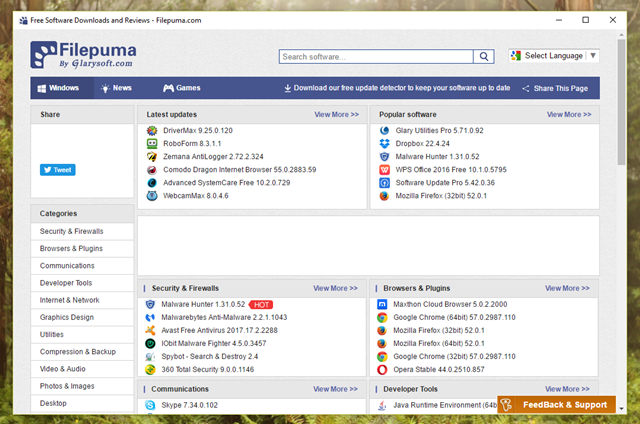640x424 pixels.
Task: View more Popular software
Action: point(569,115)
